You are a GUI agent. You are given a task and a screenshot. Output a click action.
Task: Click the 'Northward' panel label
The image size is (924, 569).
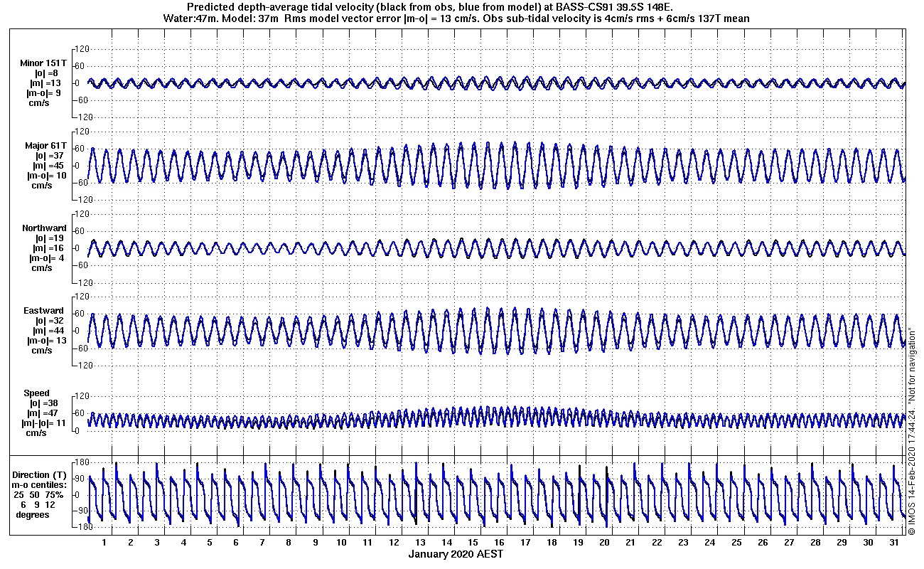click(x=44, y=228)
